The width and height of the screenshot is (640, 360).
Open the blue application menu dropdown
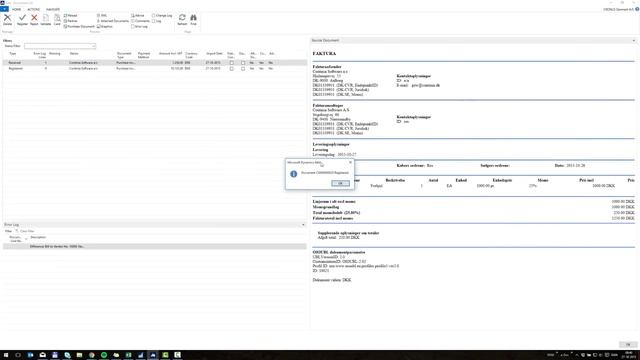(4, 9)
